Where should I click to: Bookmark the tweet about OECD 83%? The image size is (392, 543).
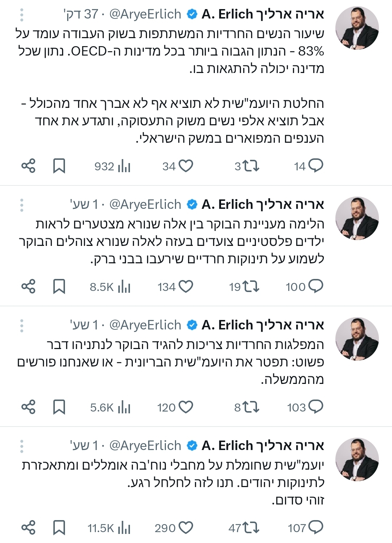59,166
